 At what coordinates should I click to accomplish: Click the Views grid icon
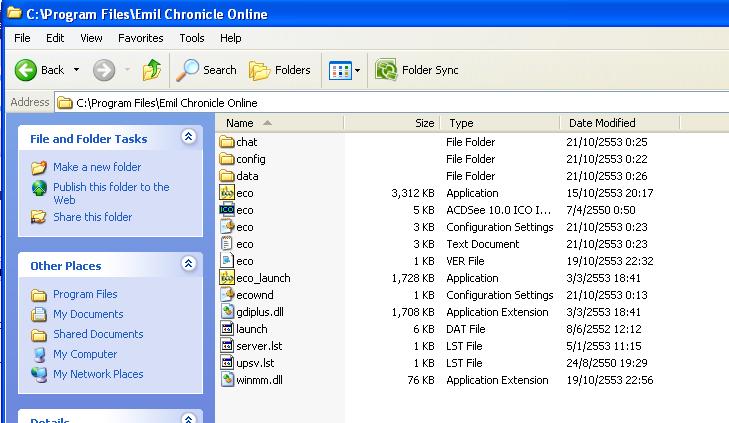tap(340, 71)
